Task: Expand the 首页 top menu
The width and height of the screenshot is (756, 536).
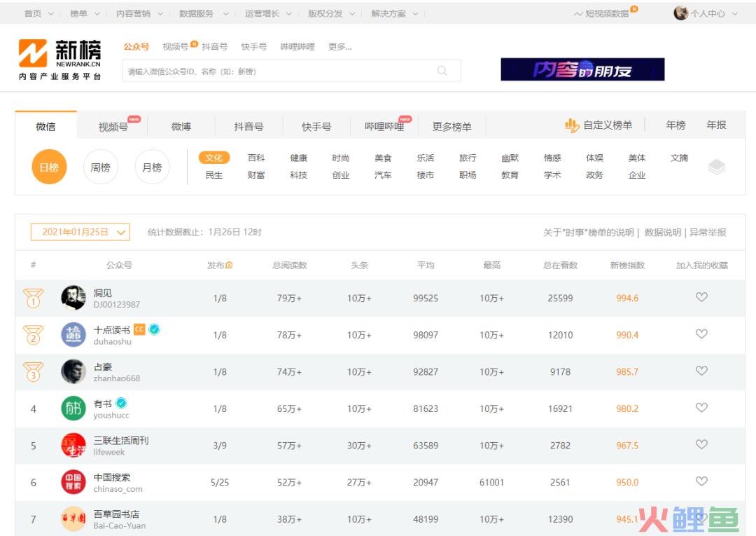Action: (x=38, y=13)
